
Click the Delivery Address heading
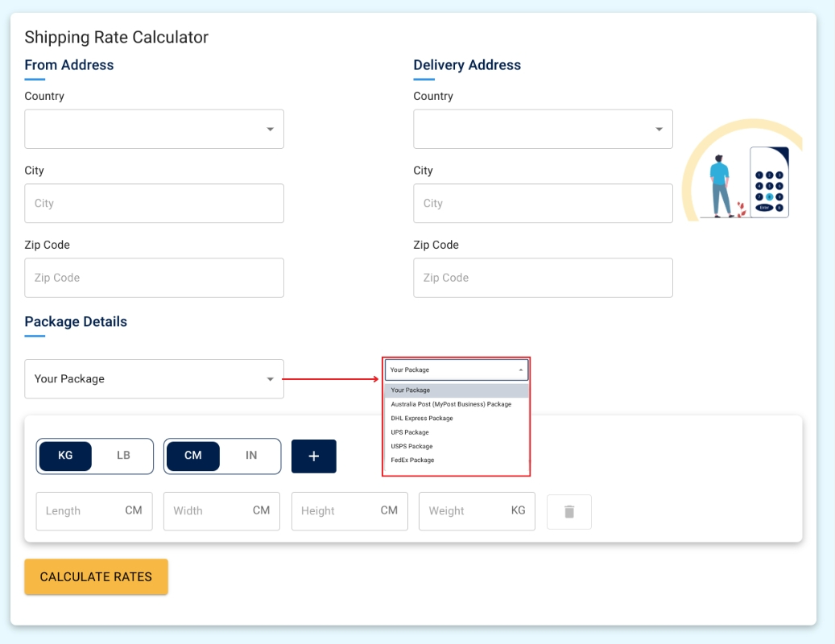tap(467, 65)
